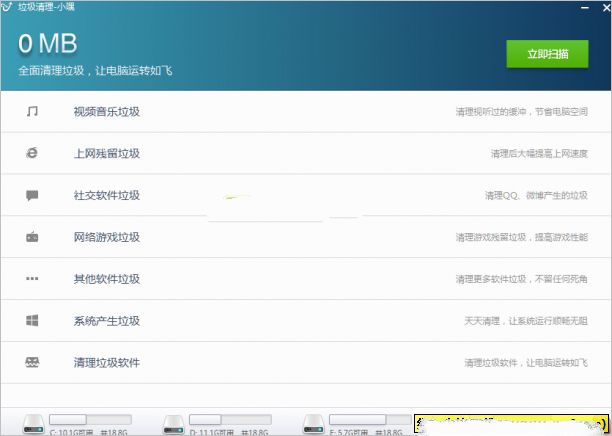Viewport: 612px width, 436px height.
Task: Click the C: drive icon
Action: [x=31, y=423]
